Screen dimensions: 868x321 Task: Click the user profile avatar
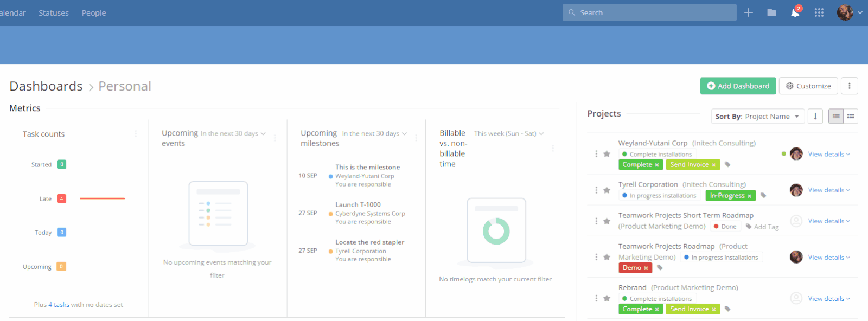845,12
